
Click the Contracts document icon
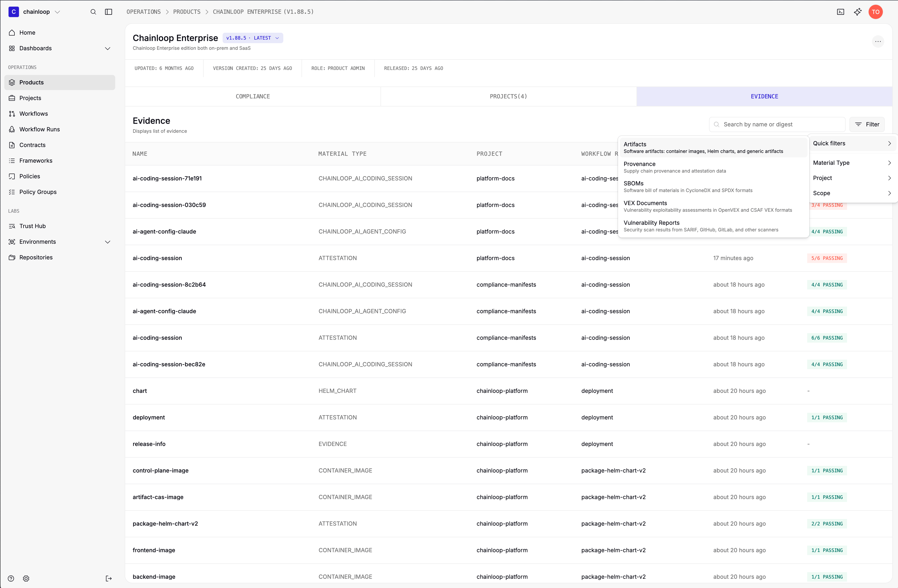[12, 145]
